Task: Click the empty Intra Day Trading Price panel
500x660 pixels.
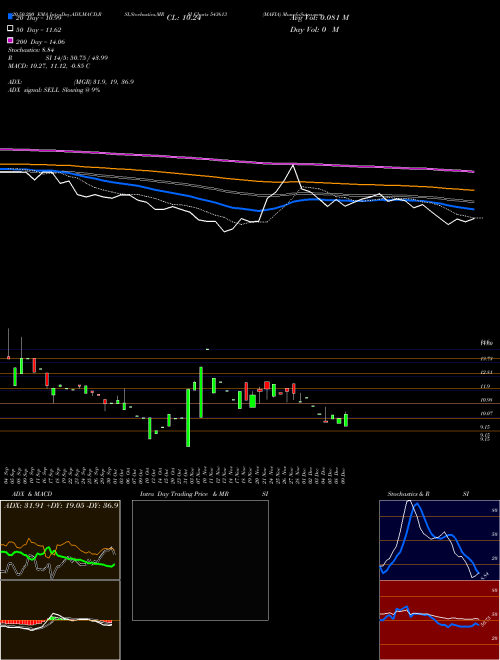Action: (x=200, y=560)
